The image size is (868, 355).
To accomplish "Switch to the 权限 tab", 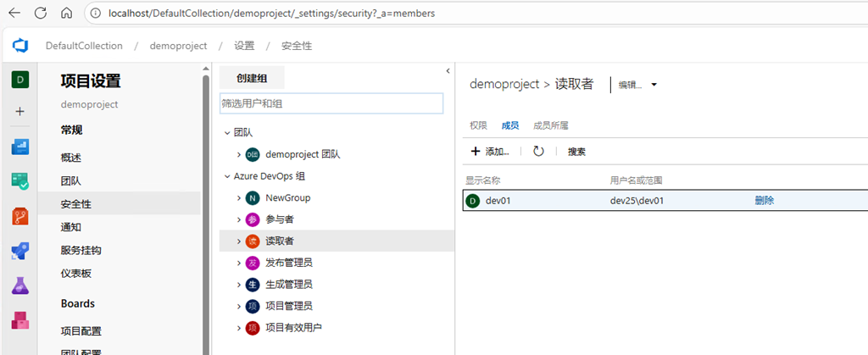I will 478,125.
